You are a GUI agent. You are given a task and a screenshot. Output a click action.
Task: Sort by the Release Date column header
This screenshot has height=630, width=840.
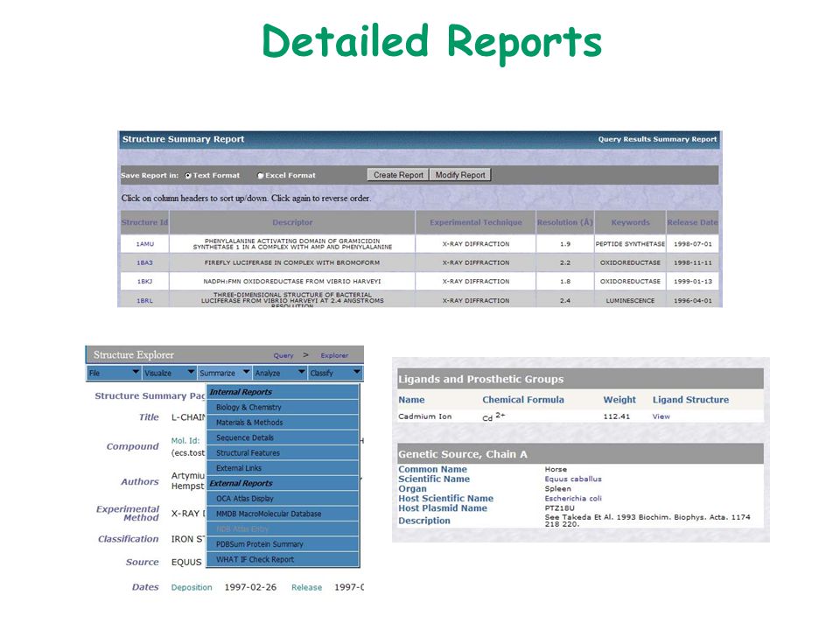[692, 222]
